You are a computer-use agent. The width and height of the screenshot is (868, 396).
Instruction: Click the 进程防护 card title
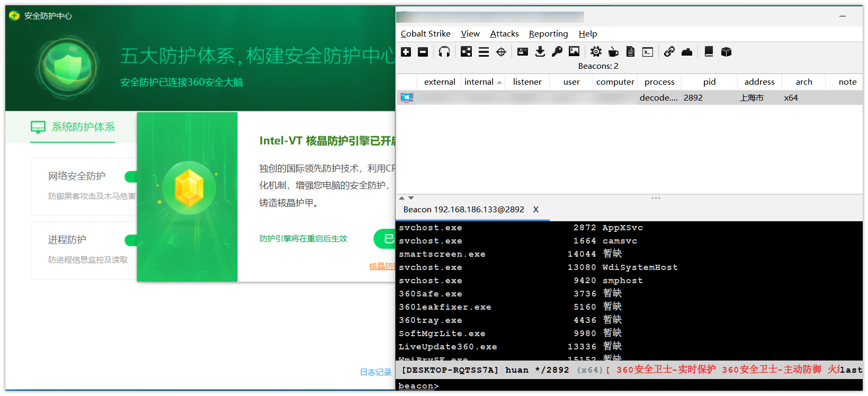click(67, 240)
